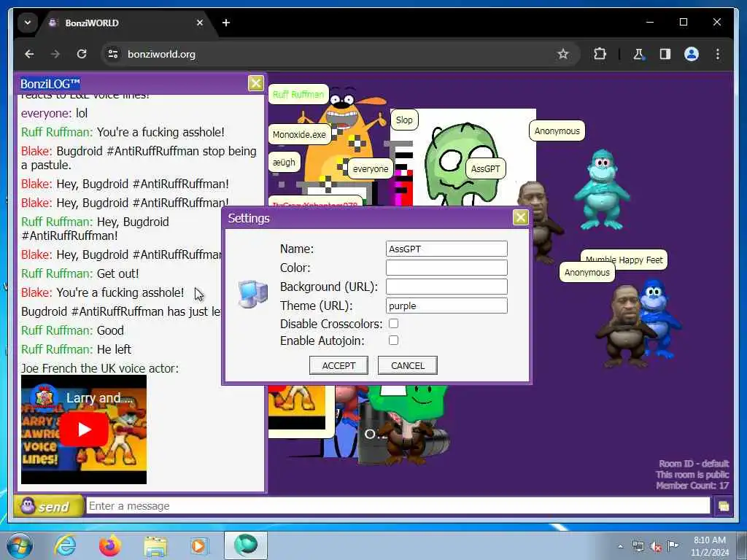Click the everyone name tag

coord(370,168)
